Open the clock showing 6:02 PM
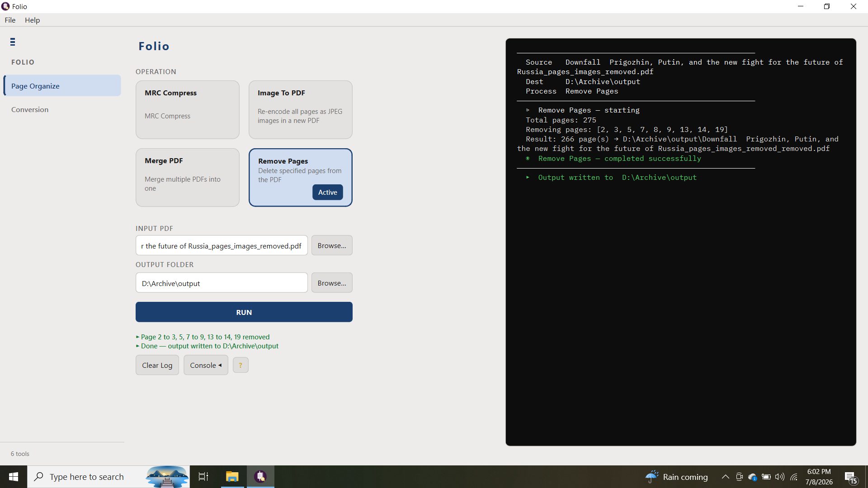 819,477
